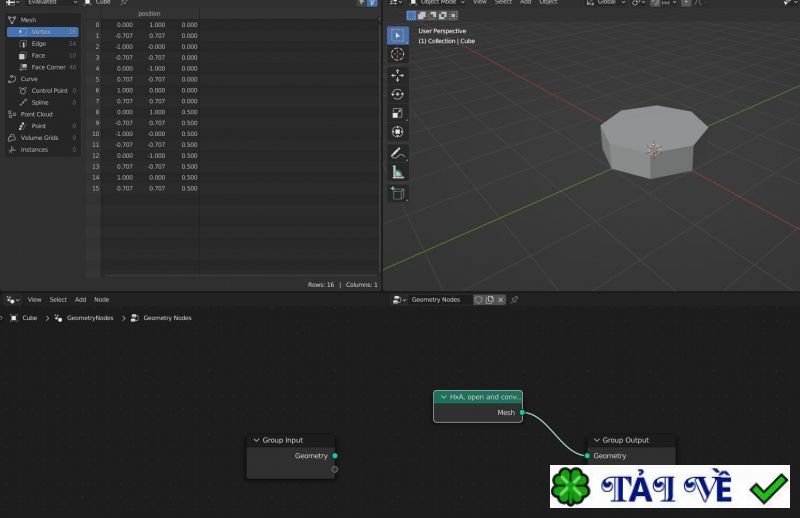800x518 pixels.
Task: Pick the Transform tool
Action: 398,132
